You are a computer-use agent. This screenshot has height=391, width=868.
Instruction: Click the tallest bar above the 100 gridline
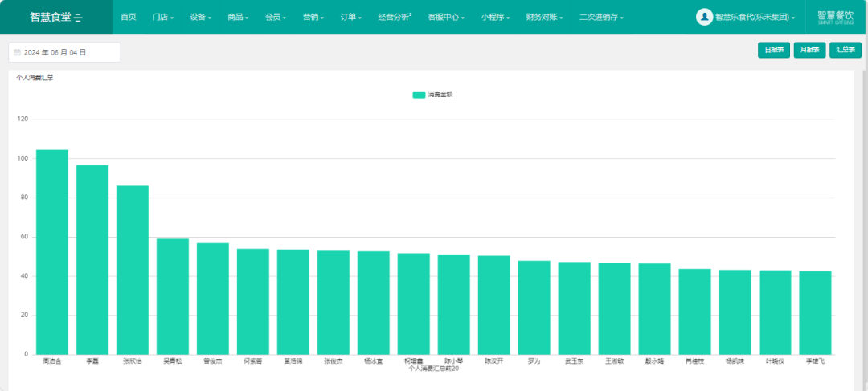coord(52,252)
